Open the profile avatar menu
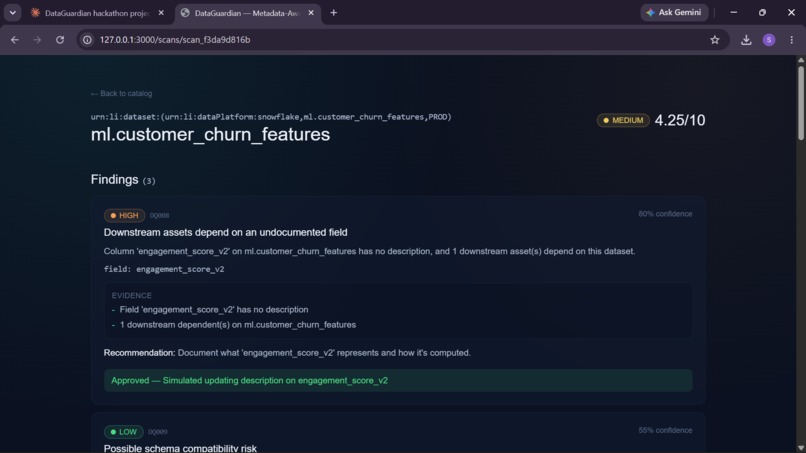Image resolution: width=806 pixels, height=453 pixels. tap(768, 40)
